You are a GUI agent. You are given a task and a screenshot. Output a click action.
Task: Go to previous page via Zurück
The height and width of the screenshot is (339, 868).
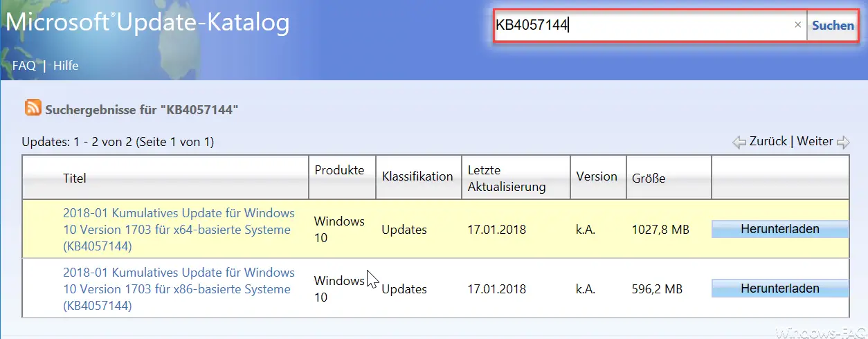(768, 141)
